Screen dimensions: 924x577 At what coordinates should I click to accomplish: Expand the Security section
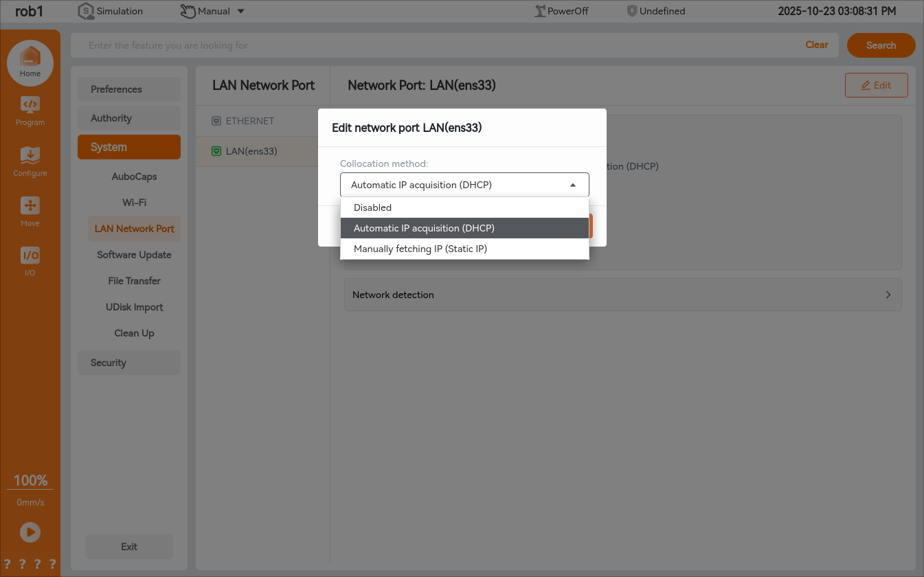128,363
